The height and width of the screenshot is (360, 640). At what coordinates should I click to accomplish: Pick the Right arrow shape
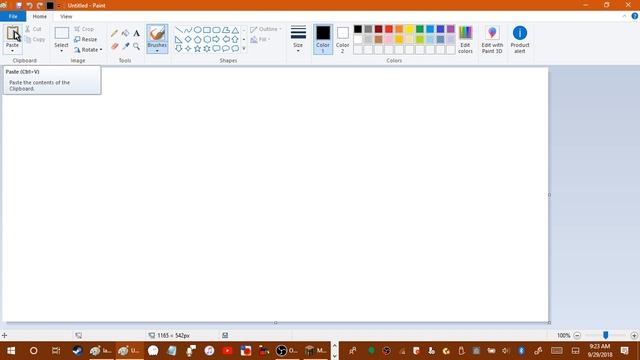pyautogui.click(x=216, y=40)
